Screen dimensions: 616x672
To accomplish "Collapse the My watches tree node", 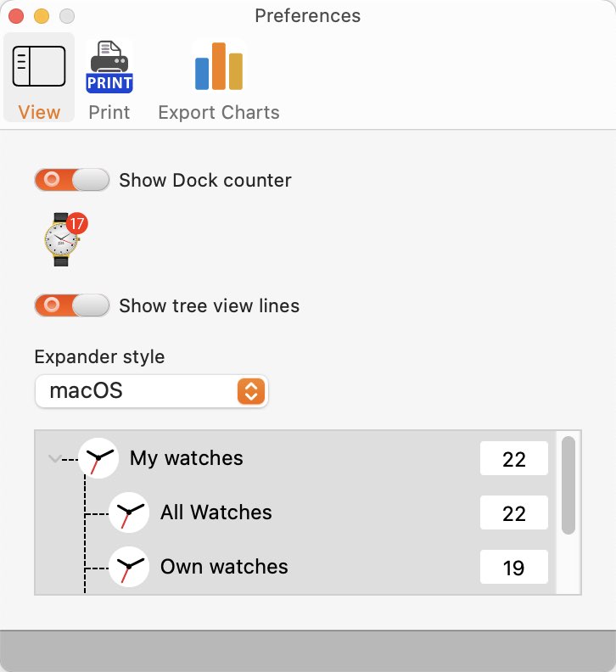I will (x=54, y=458).
